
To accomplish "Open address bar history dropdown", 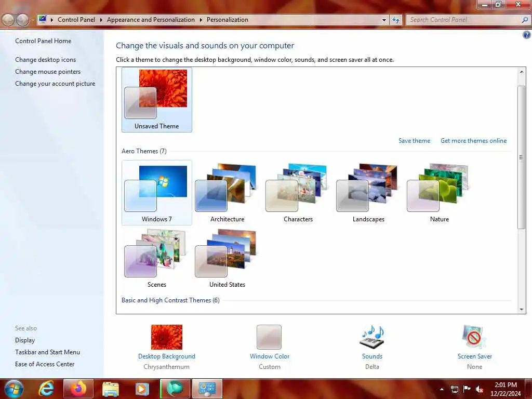I will pyautogui.click(x=384, y=20).
